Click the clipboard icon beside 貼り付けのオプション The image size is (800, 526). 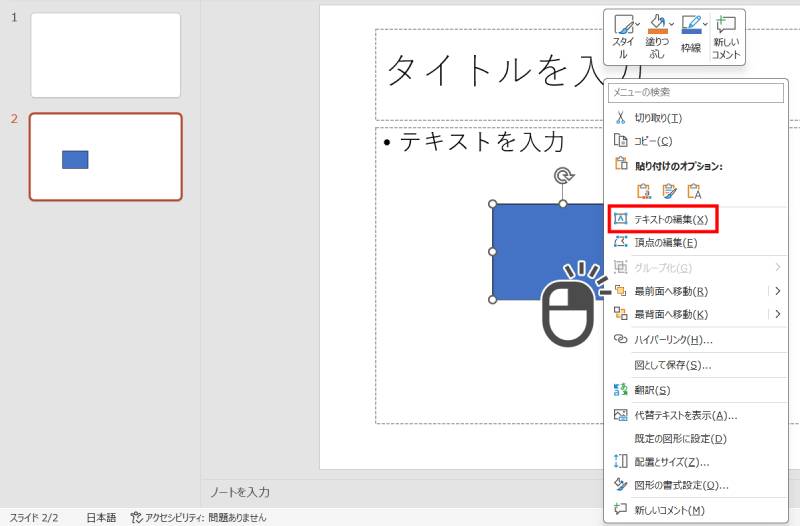tap(621, 163)
